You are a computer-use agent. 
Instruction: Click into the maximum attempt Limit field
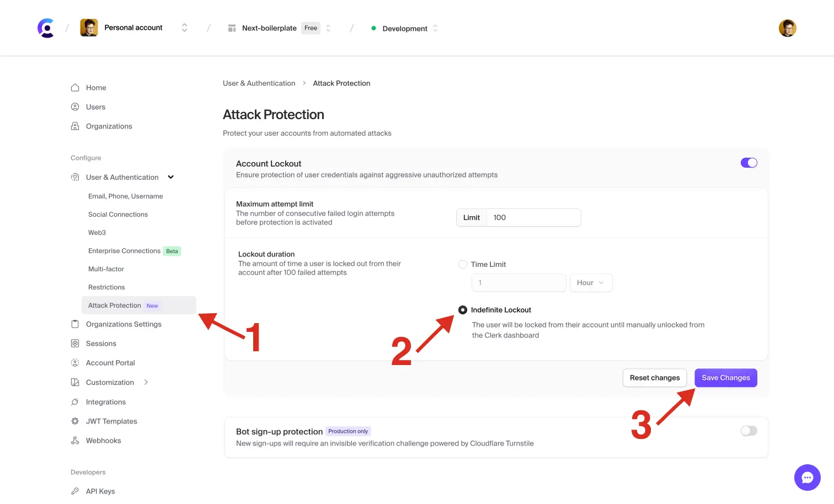533,218
